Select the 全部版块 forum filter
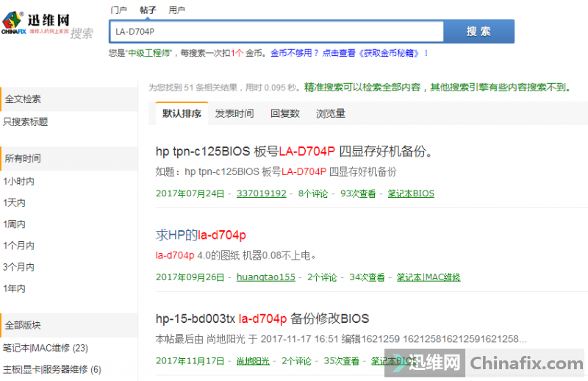This screenshot has width=588, height=381. [69, 325]
